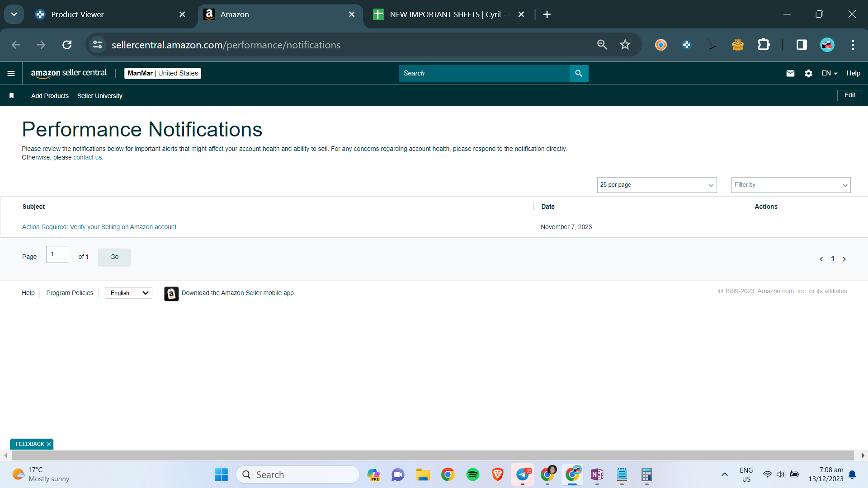The width and height of the screenshot is (868, 488).
Task: Select the Amazon browser tab
Action: point(280,14)
